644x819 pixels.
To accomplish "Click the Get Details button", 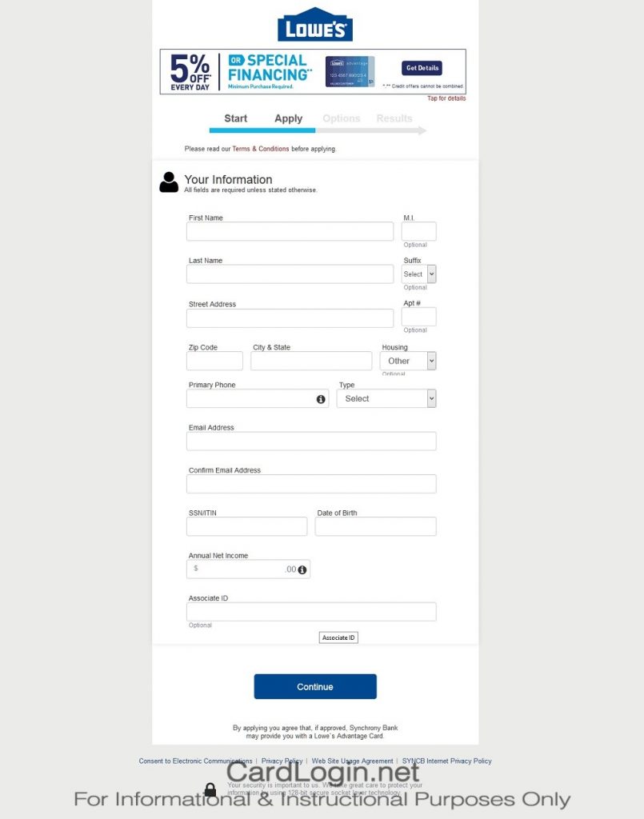I will [422, 68].
